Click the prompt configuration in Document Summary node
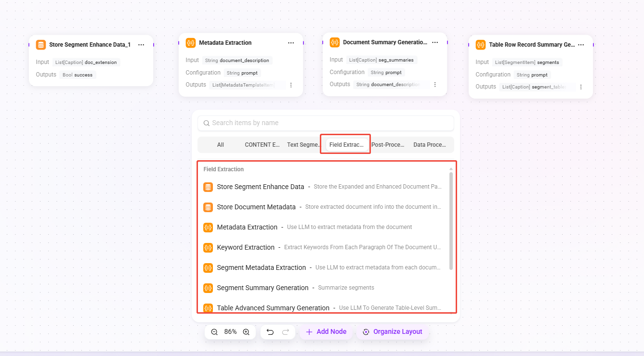644x356 pixels. pyautogui.click(x=386, y=73)
